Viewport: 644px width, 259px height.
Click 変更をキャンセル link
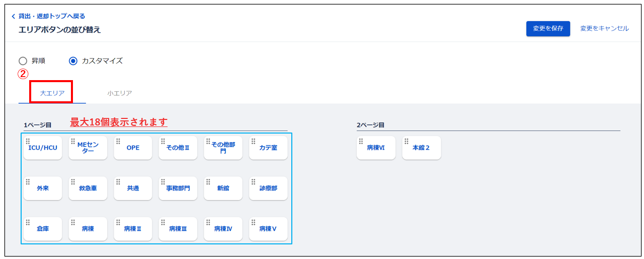(604, 29)
